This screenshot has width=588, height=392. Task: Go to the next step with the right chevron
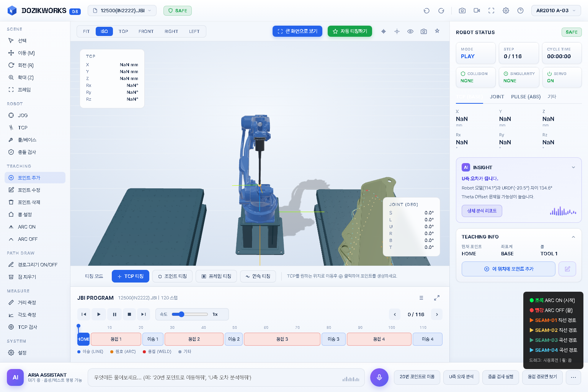(437, 314)
